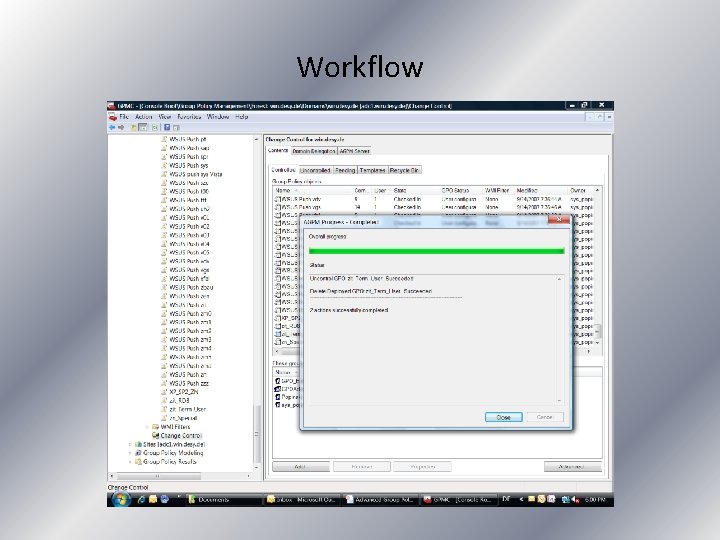Click the Group Policy Results icon
The width and height of the screenshot is (720, 540).
pyautogui.click(x=138, y=461)
